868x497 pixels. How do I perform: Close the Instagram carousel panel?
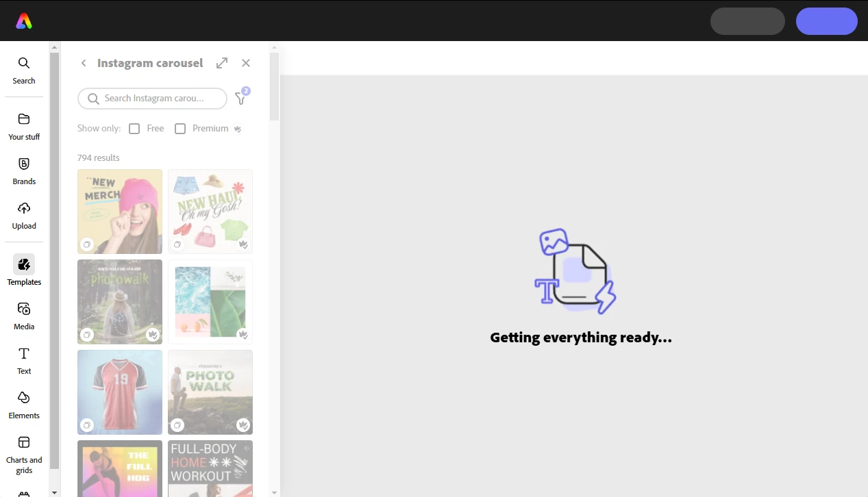click(x=246, y=63)
